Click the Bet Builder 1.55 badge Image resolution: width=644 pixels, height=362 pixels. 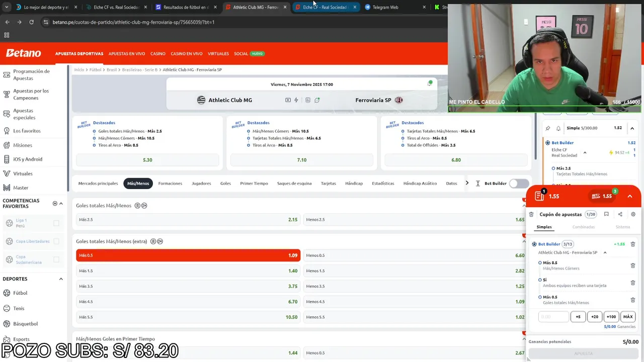(x=602, y=196)
